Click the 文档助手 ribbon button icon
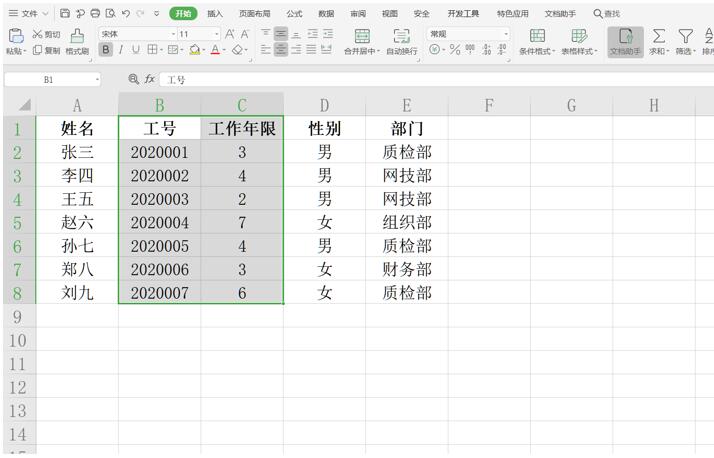This screenshot has width=714, height=458. click(626, 36)
